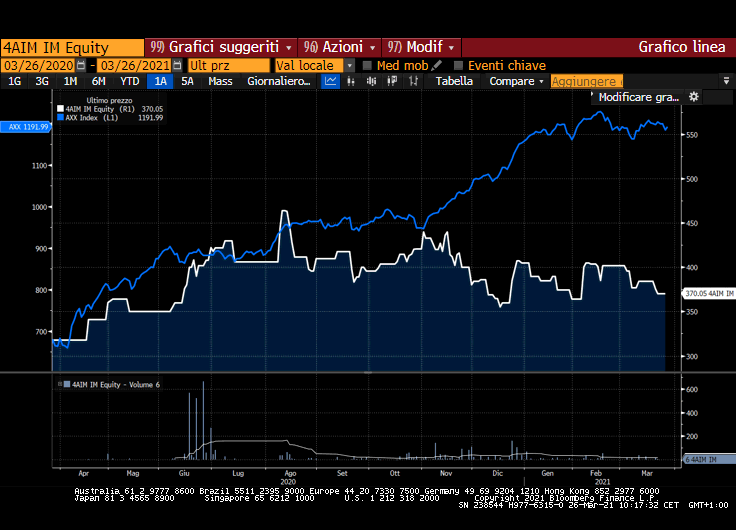Expand the Val locale currency dropdown
Screen dimensions: 736x530
point(349,65)
